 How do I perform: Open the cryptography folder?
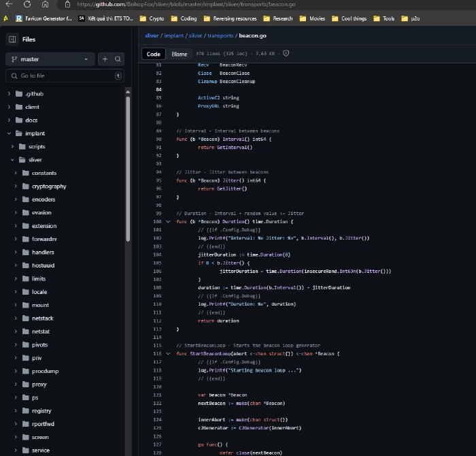49,186
